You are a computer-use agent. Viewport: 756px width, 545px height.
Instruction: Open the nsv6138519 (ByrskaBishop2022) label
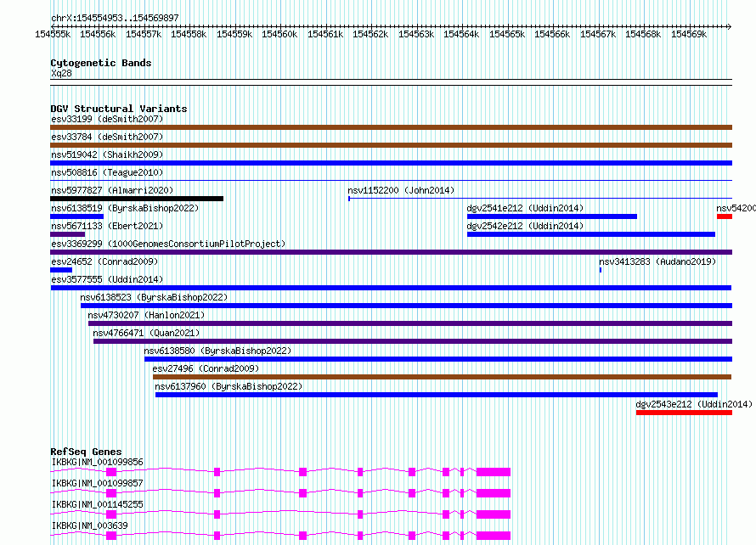[x=125, y=208]
